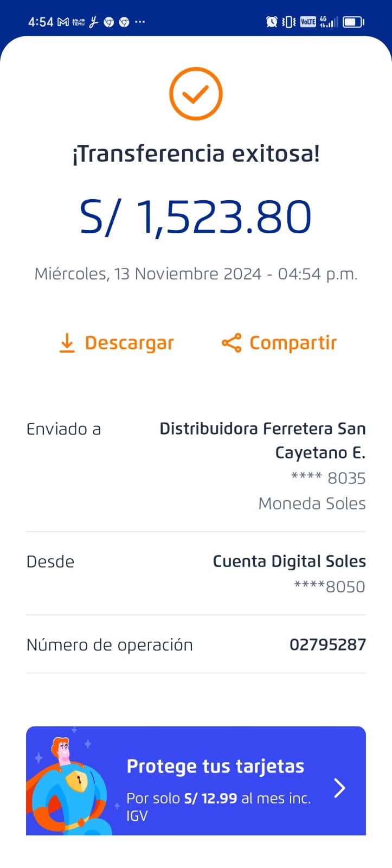This screenshot has height=868, width=392.
Task: Tap the first Chrome notification icon
Action: (109, 22)
